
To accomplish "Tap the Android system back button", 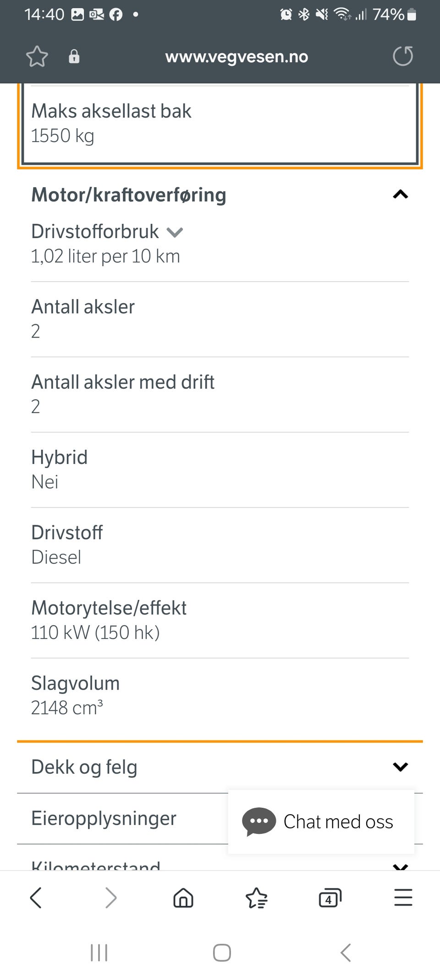I will [x=346, y=953].
